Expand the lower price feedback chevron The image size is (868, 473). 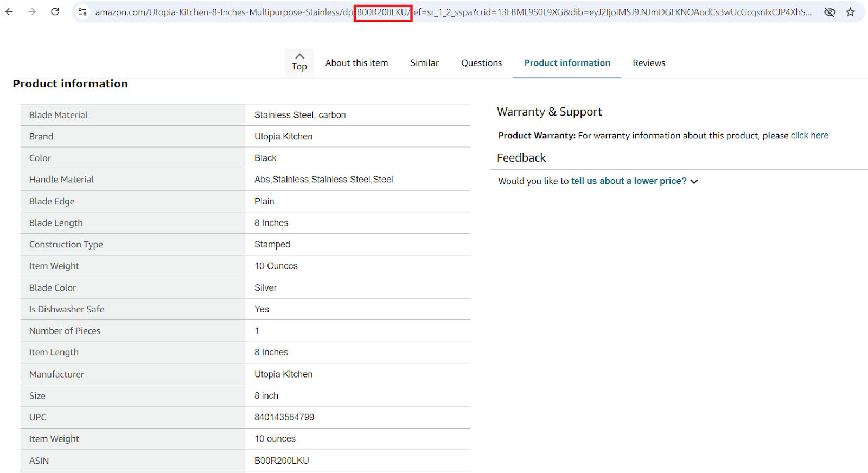tap(694, 182)
